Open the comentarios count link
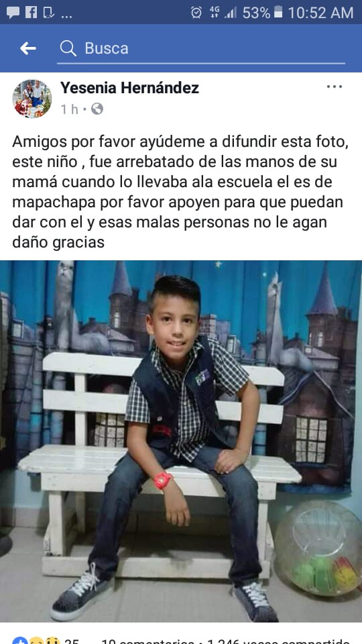Screen dimensions: 362x644 [x=148, y=641]
